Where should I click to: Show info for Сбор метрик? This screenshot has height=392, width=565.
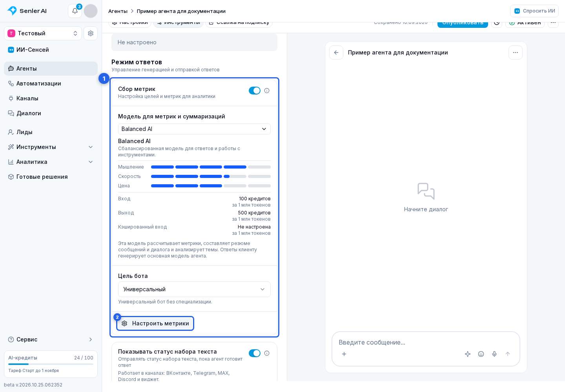coord(267,91)
